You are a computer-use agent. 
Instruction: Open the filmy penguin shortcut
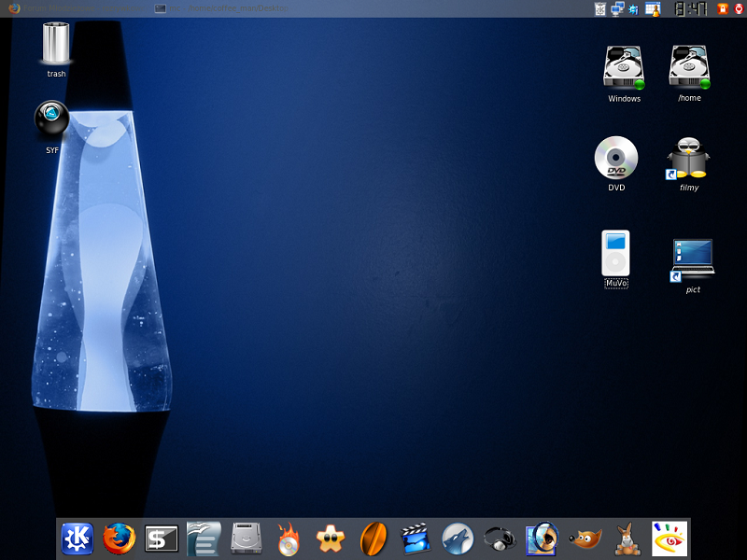pos(689,159)
